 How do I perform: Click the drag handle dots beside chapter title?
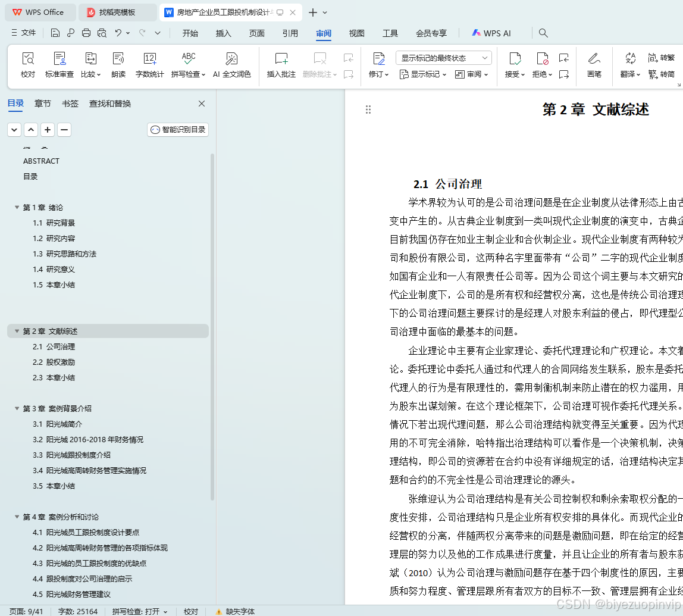pos(368,110)
